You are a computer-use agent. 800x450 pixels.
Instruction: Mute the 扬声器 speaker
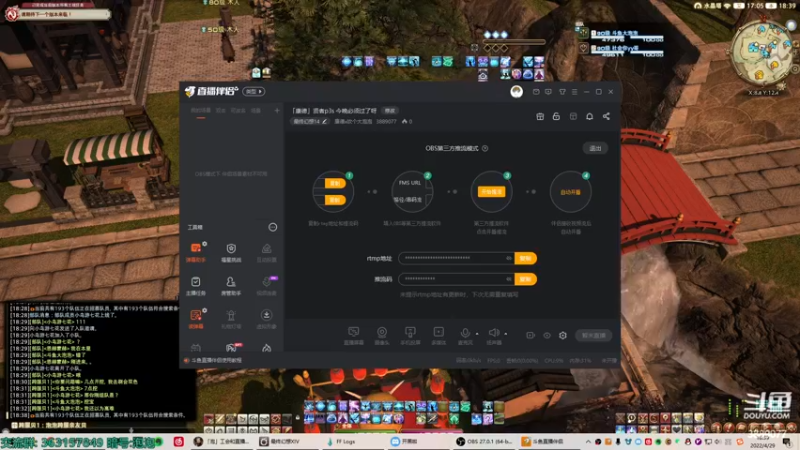494,336
